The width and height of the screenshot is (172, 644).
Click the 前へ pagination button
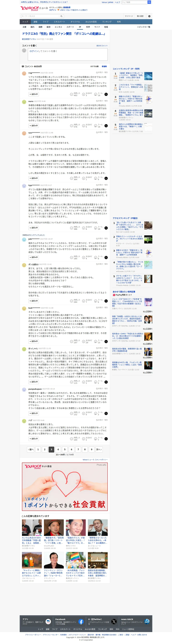(31, 450)
